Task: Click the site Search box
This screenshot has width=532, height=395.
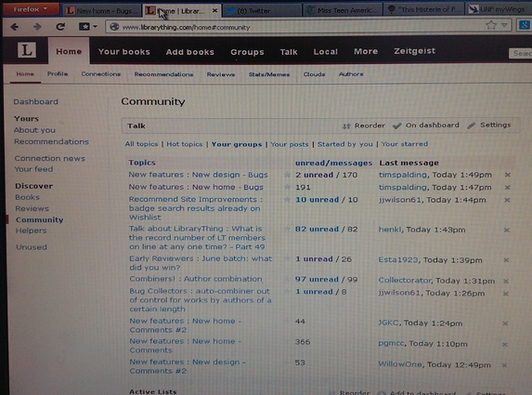Action: [x=521, y=53]
